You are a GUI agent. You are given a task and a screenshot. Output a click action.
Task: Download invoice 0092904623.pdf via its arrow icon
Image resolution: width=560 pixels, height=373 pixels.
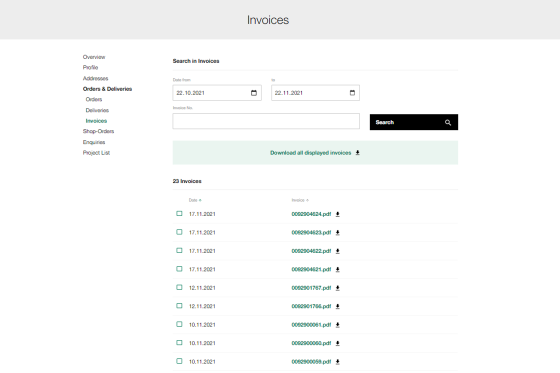click(338, 233)
